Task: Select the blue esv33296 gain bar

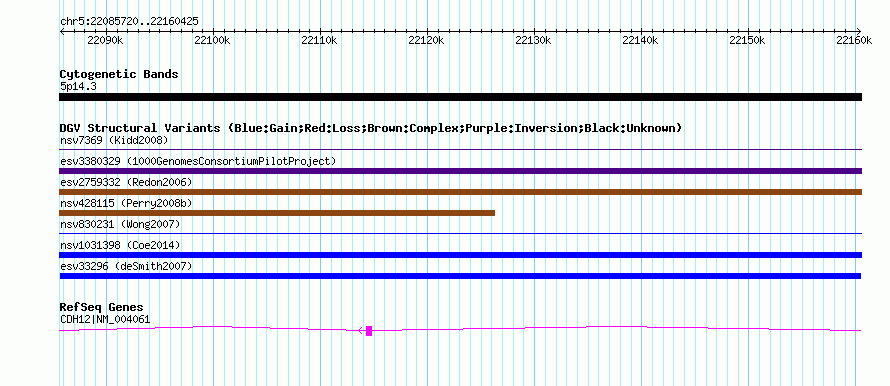Action: [x=460, y=276]
